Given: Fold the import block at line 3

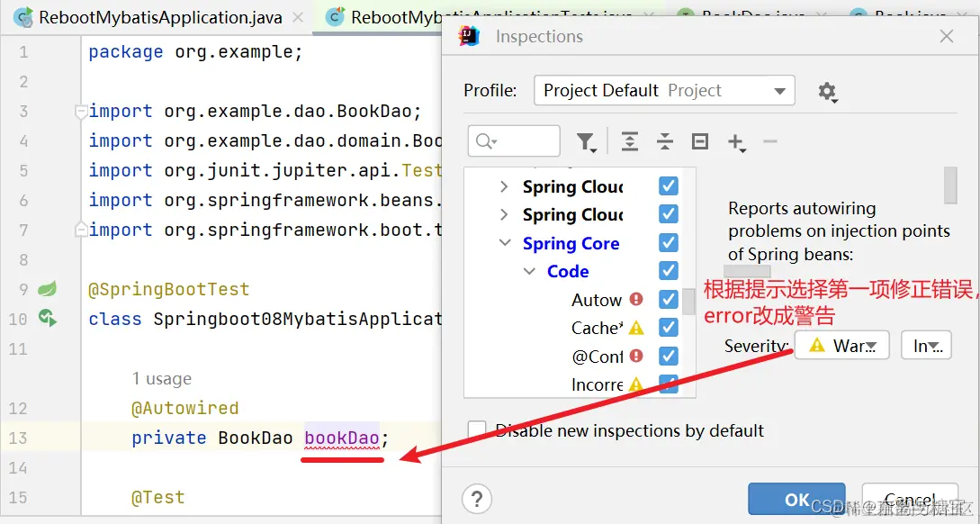Looking at the screenshot, I should (80, 112).
